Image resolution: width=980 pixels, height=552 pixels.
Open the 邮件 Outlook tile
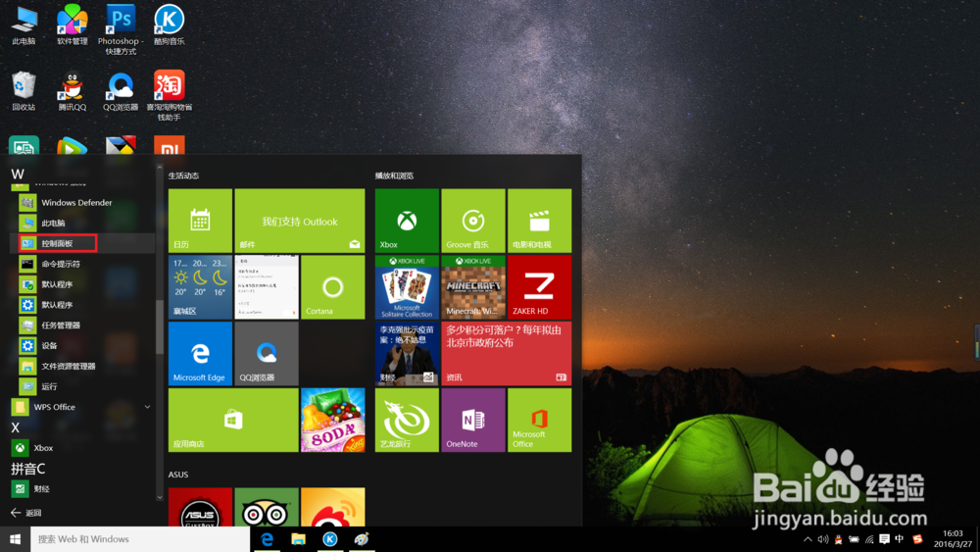[300, 221]
